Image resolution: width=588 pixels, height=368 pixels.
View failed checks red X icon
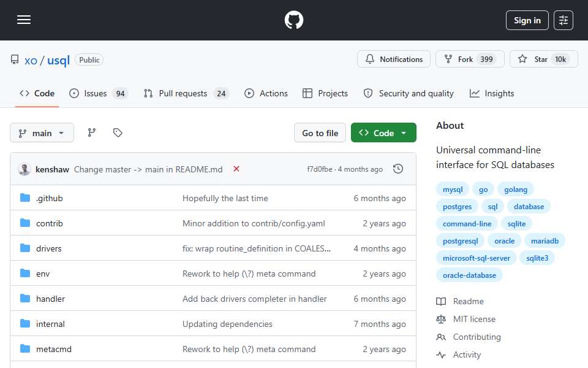point(236,169)
